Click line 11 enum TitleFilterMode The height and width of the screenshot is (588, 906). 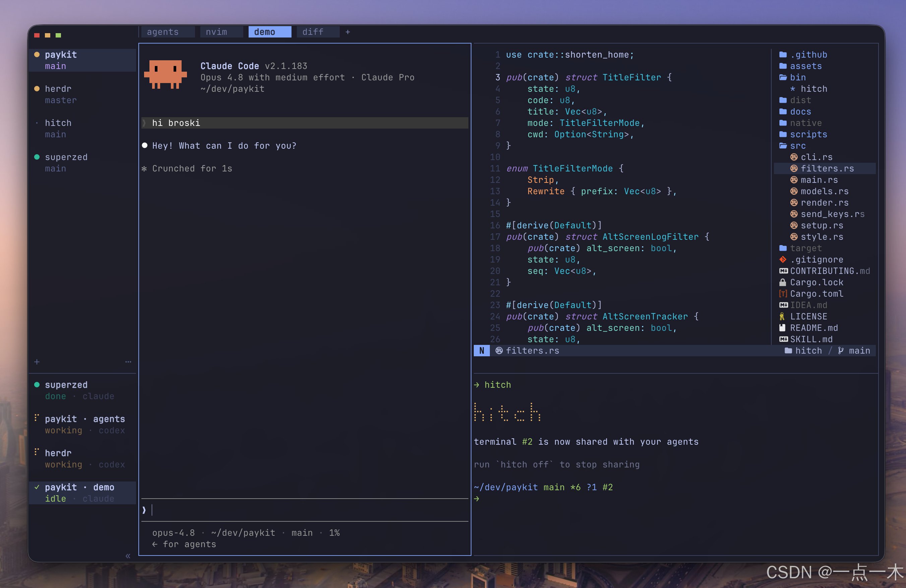click(x=565, y=168)
